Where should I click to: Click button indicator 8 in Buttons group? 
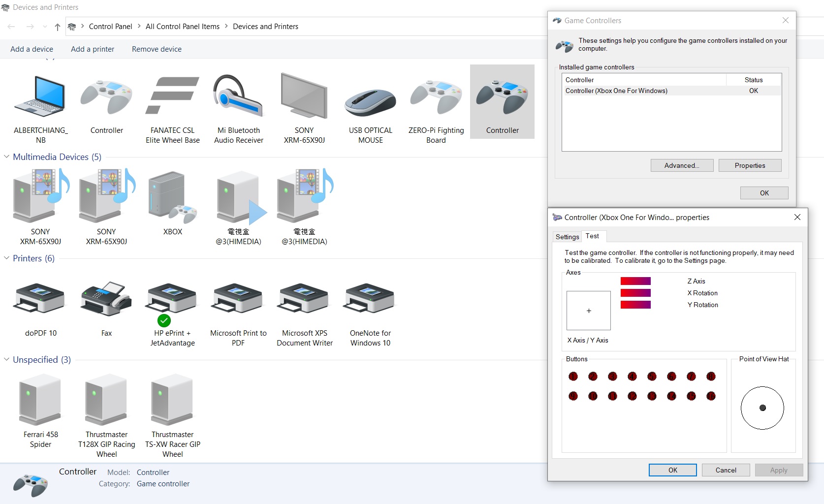[711, 377]
